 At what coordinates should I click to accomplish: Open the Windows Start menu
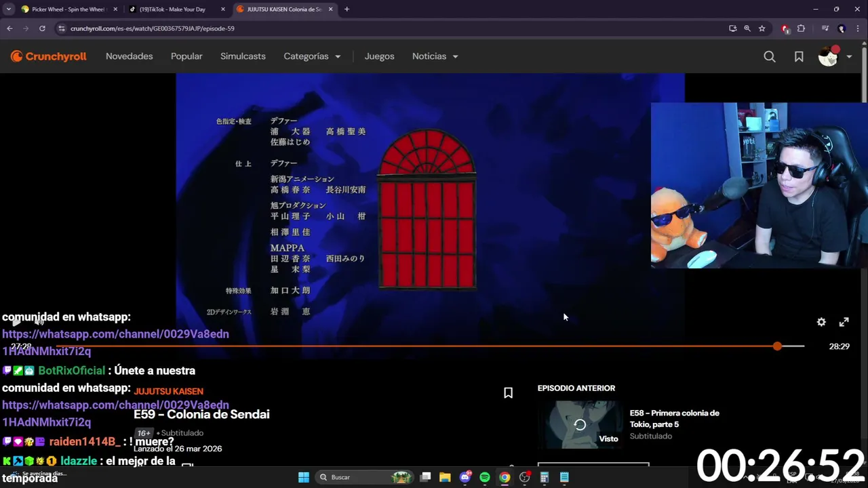tap(304, 477)
